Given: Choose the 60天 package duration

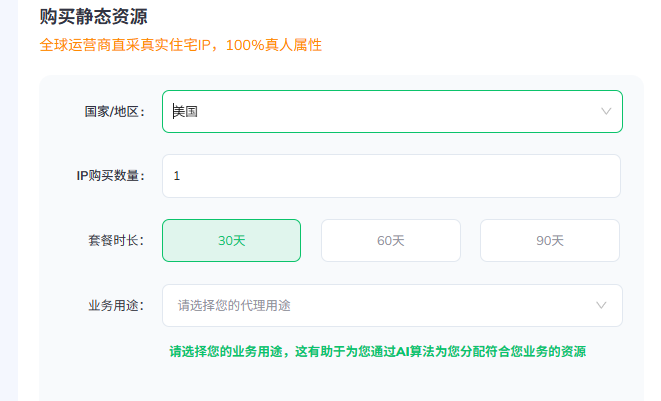Looking at the screenshot, I should pyautogui.click(x=391, y=240).
